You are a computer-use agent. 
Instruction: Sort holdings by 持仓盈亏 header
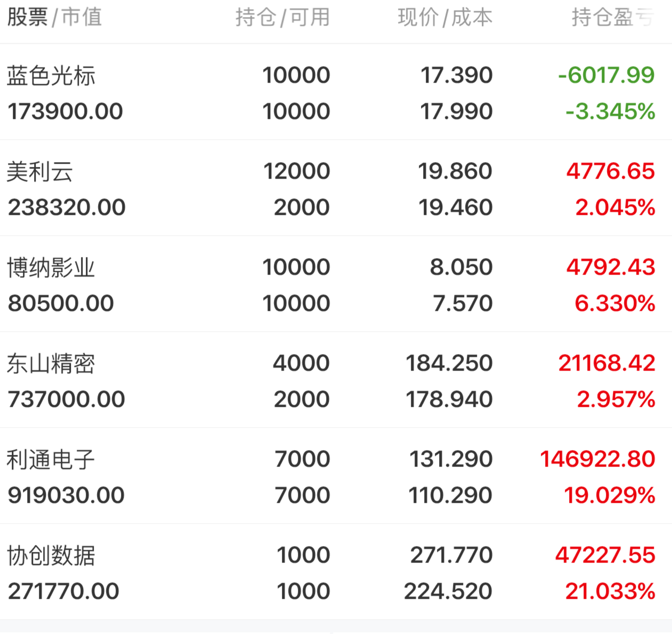[x=612, y=18]
